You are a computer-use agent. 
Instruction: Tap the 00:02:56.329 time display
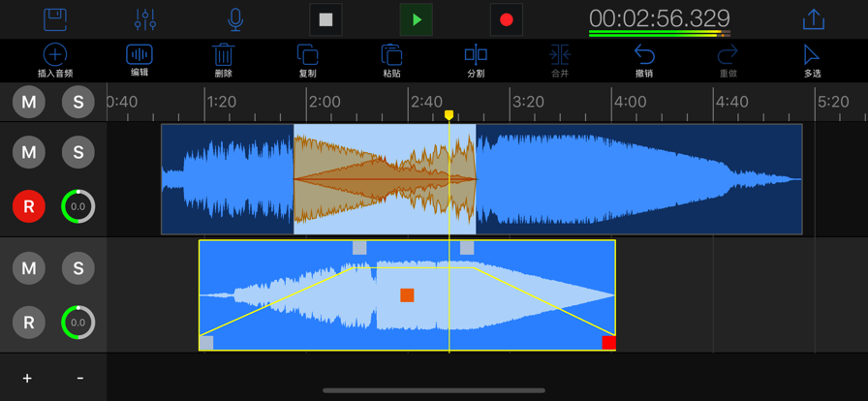(x=660, y=18)
